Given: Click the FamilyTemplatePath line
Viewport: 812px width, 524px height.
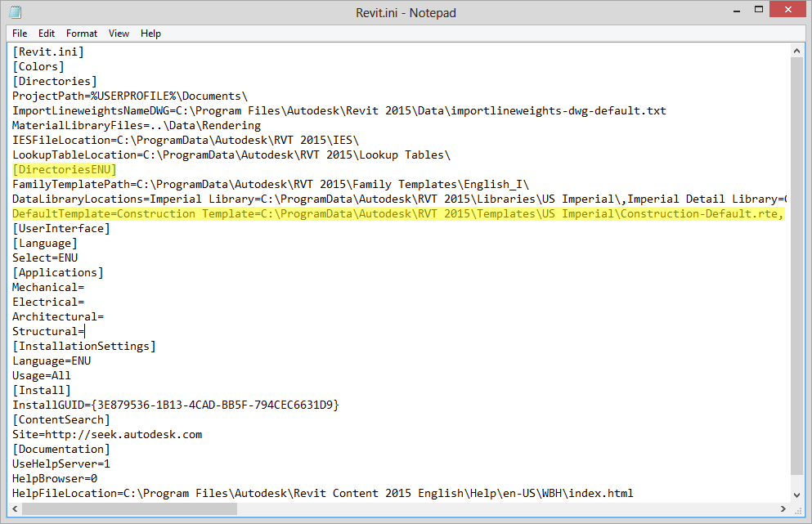Looking at the screenshot, I should (271, 184).
